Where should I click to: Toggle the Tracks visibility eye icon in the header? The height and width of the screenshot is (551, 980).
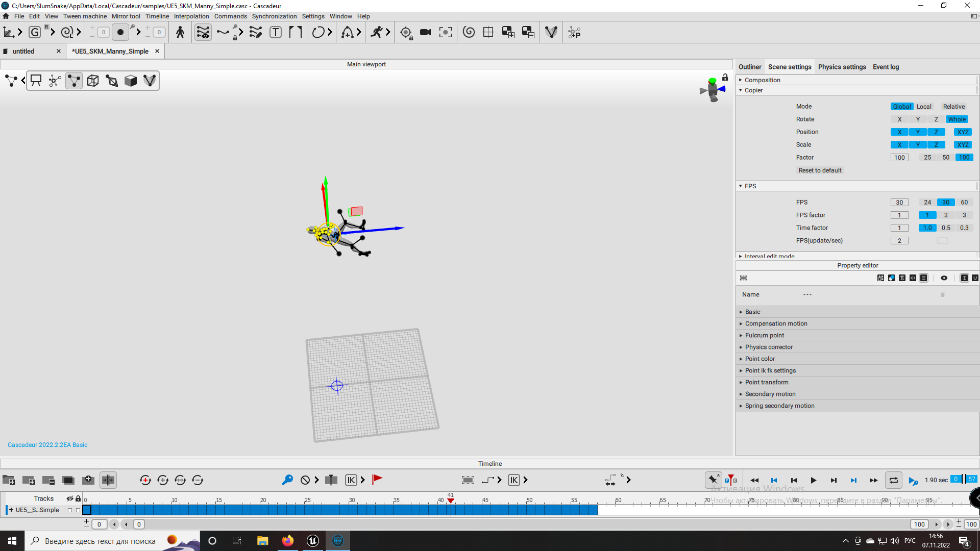[x=70, y=498]
